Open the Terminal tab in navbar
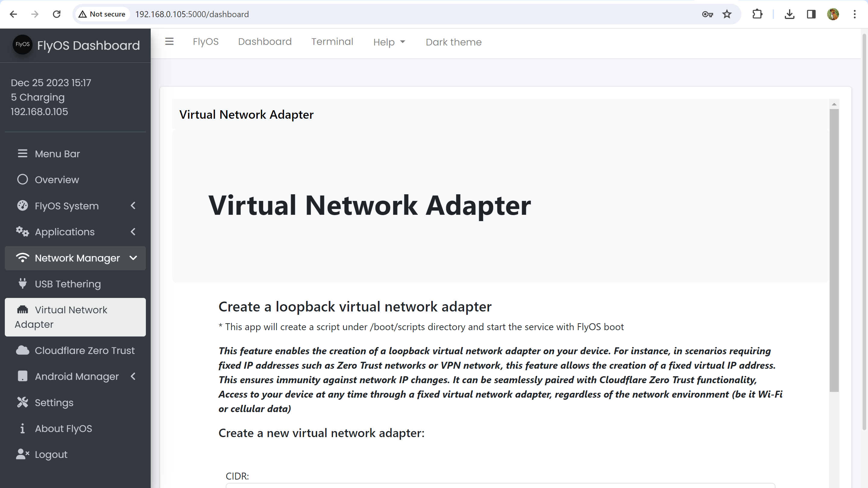The width and height of the screenshot is (868, 488). coord(332,42)
